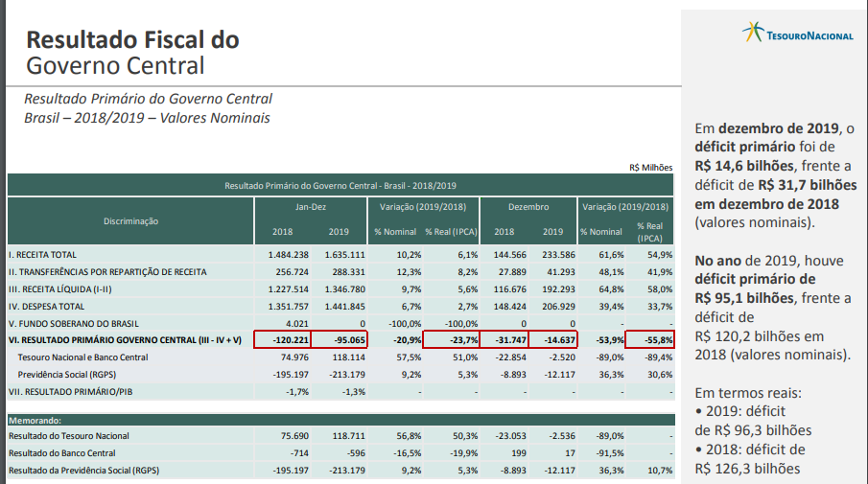Select the 'I. RECEITA TOTAL' row label
This screenshot has width=868, height=484.
[42, 255]
